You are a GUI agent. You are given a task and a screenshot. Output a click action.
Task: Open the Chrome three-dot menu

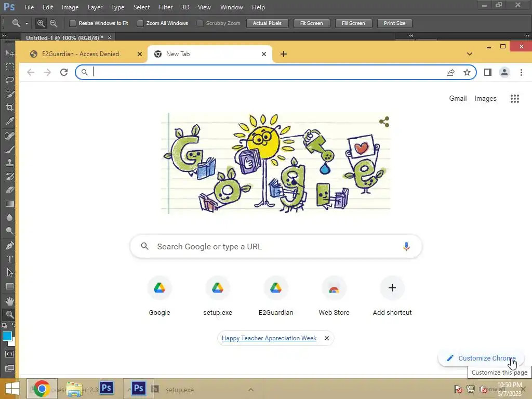(521, 72)
